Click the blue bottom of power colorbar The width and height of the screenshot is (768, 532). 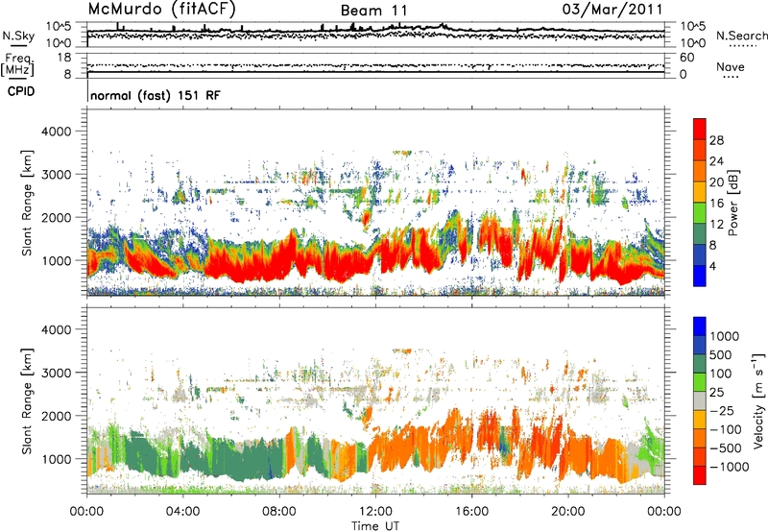coord(700,276)
